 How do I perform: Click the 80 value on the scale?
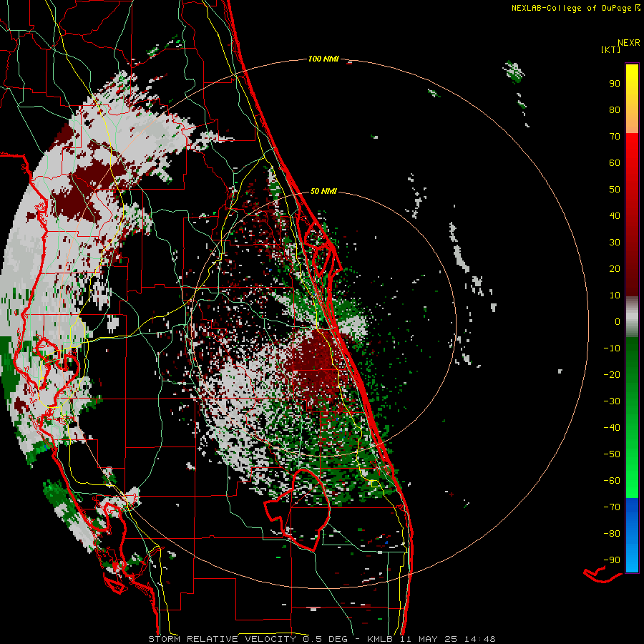click(x=615, y=110)
